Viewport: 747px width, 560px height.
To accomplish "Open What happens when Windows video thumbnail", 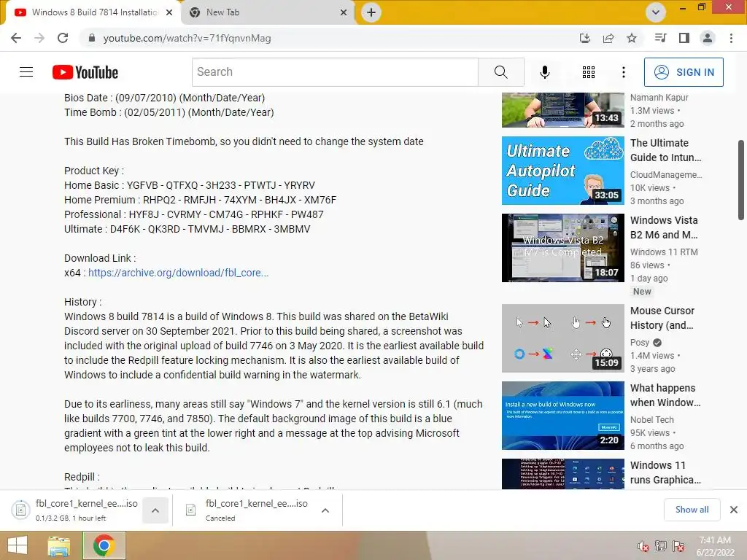I will pyautogui.click(x=562, y=415).
